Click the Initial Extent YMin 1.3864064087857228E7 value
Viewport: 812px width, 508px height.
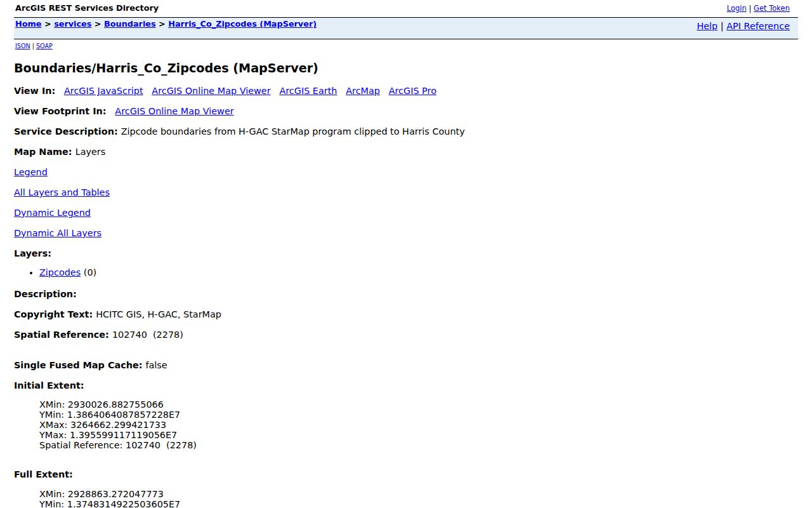(124, 415)
